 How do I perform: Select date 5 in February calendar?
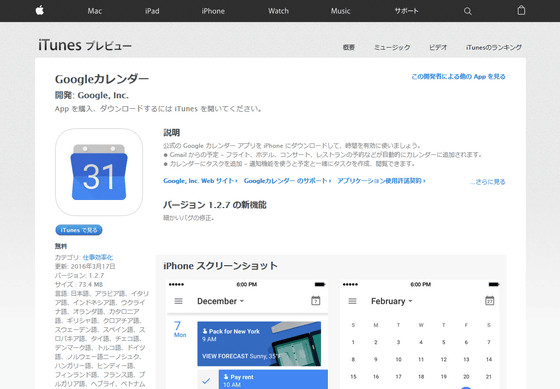[x=444, y=342]
